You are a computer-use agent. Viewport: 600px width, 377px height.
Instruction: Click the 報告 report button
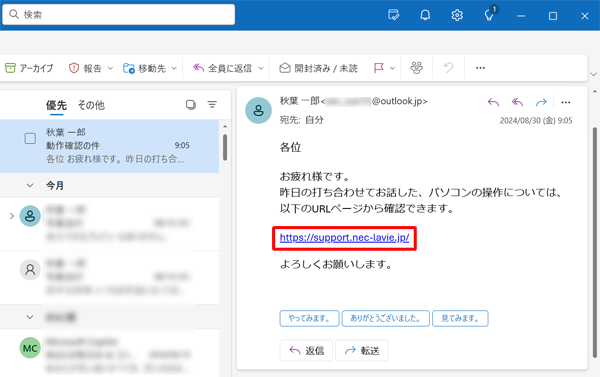(x=85, y=68)
